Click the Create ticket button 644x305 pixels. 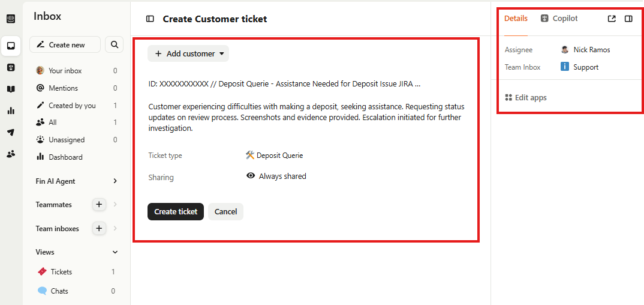tap(176, 211)
